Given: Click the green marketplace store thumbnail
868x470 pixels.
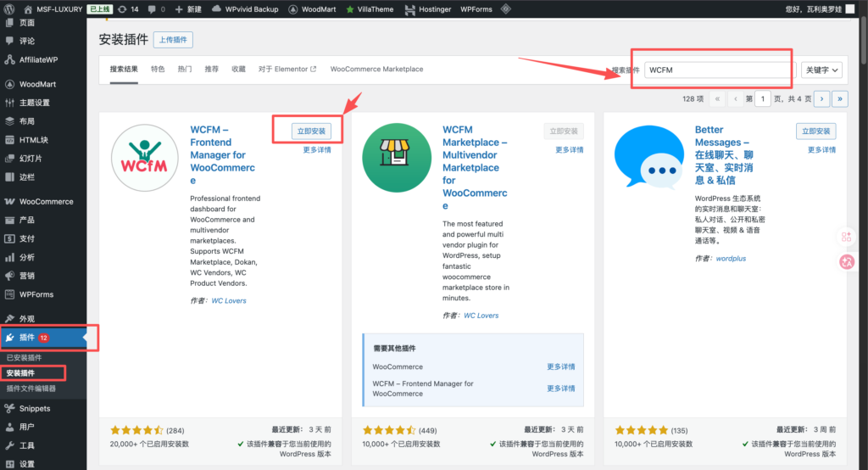Looking at the screenshot, I should click(397, 158).
